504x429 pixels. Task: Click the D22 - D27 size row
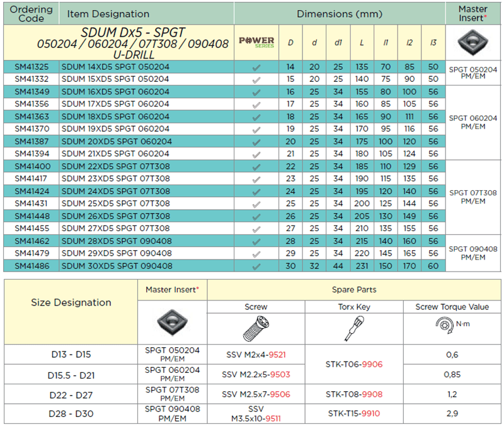71,395
